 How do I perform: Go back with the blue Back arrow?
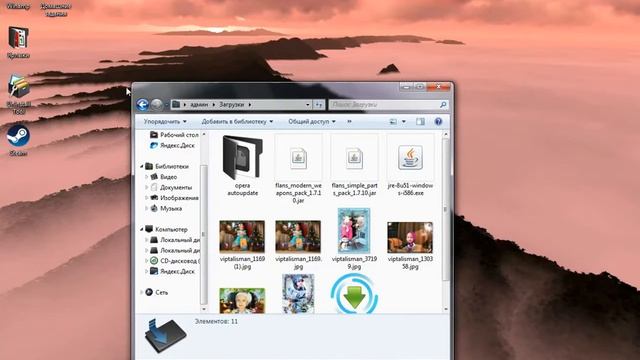(x=142, y=104)
